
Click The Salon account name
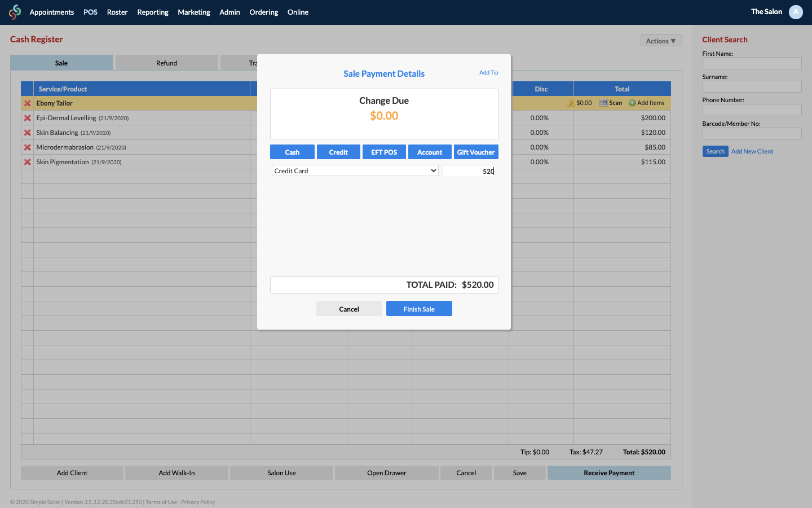pos(766,12)
